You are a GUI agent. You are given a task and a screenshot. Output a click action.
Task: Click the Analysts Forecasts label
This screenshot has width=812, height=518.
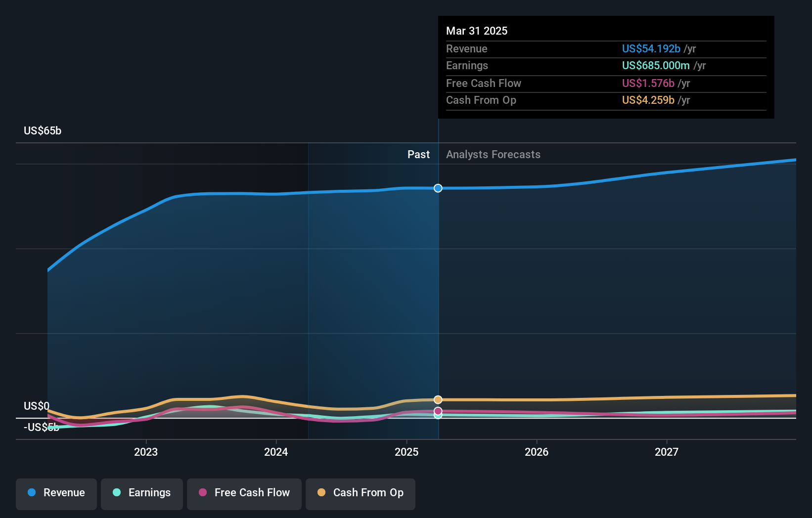coord(493,154)
